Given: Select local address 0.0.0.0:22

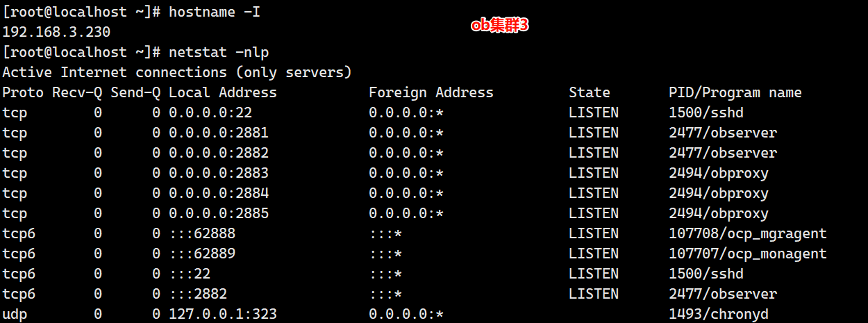Looking at the screenshot, I should (x=210, y=113).
